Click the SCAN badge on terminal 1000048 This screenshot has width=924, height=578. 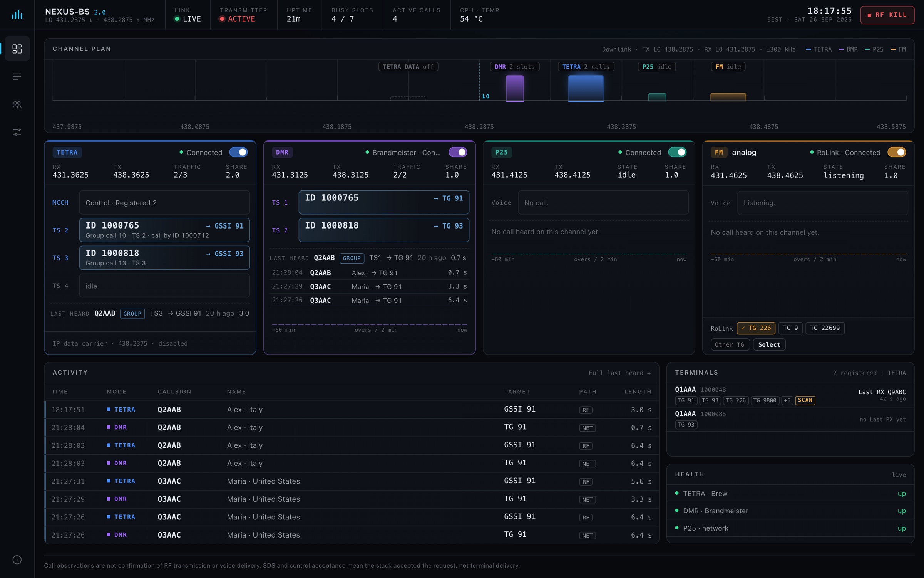tap(805, 400)
